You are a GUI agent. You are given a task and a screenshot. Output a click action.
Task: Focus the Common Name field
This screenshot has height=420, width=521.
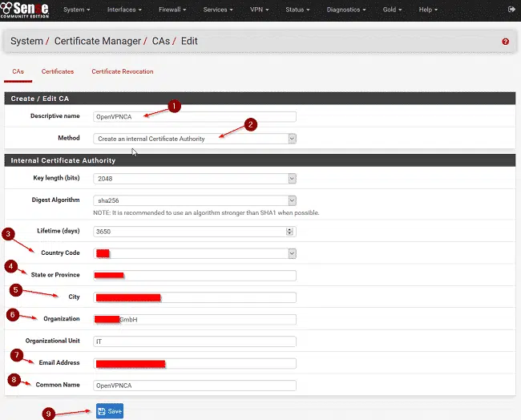(195, 386)
